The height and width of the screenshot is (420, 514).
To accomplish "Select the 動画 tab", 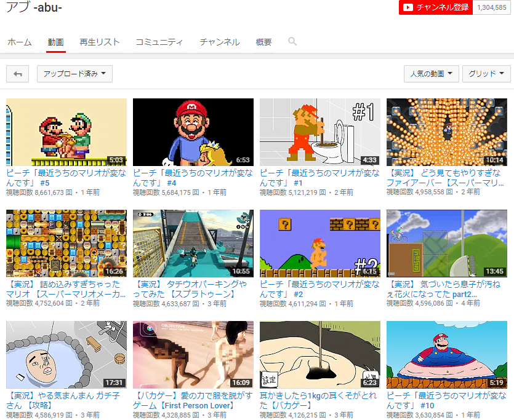I will [56, 42].
